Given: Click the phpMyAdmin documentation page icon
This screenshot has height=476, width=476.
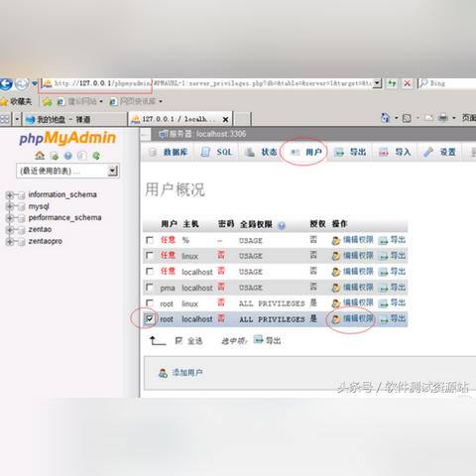Looking at the screenshot, I should click(x=82, y=156).
